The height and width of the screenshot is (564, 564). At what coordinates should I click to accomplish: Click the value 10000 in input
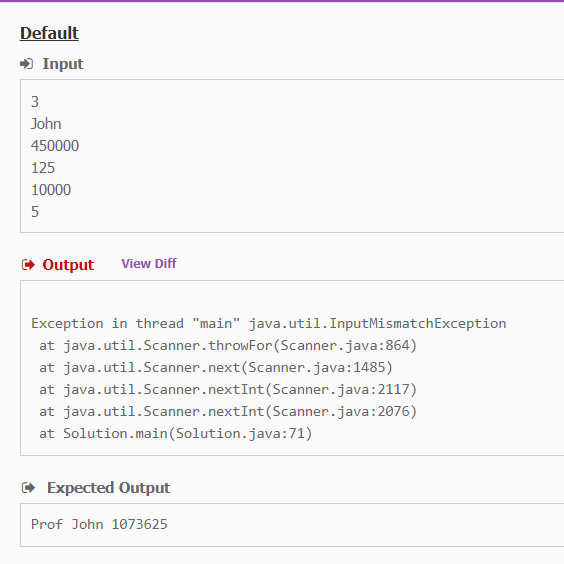pyautogui.click(x=51, y=190)
